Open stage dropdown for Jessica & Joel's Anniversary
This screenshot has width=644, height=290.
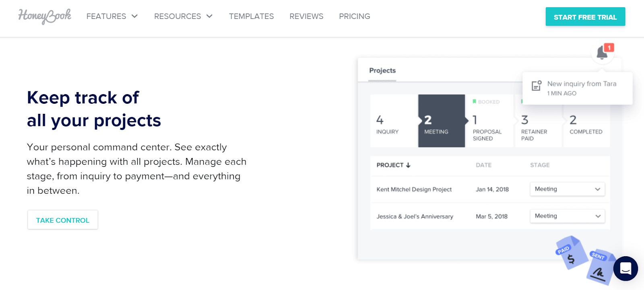click(567, 216)
